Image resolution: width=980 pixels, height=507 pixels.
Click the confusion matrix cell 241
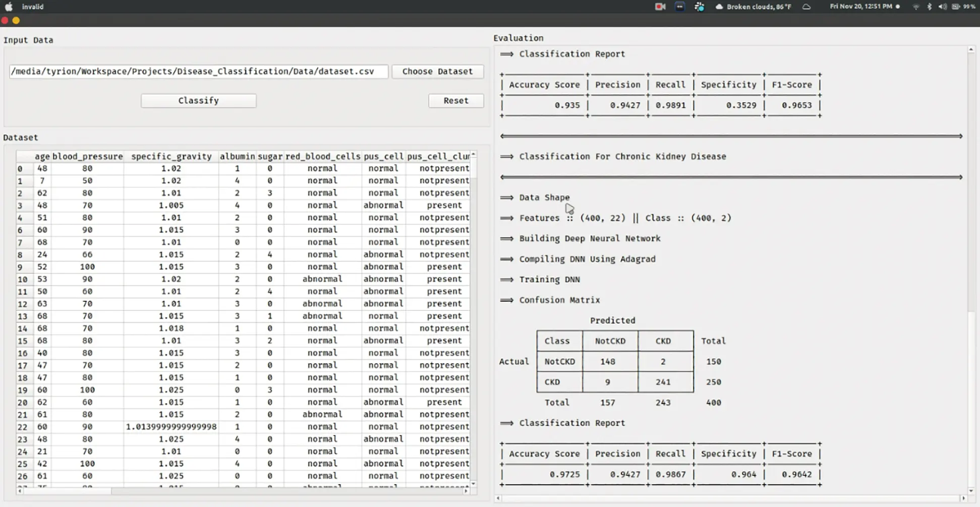(x=663, y=382)
